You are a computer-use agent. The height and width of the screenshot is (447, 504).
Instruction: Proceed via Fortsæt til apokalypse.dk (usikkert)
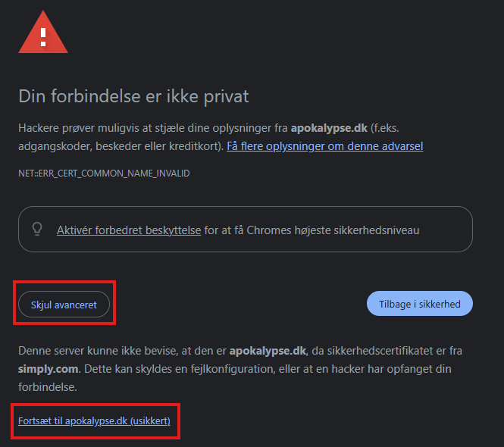point(94,420)
